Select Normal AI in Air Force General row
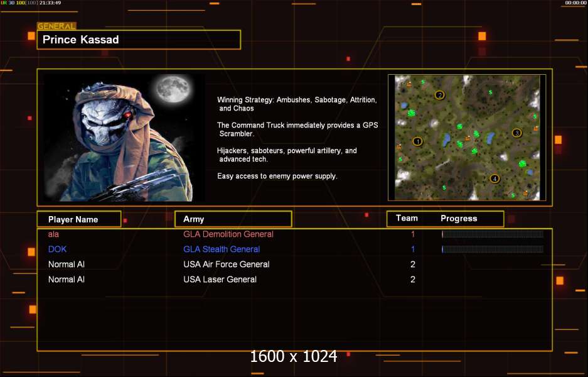The width and height of the screenshot is (588, 377). pyautogui.click(x=67, y=265)
